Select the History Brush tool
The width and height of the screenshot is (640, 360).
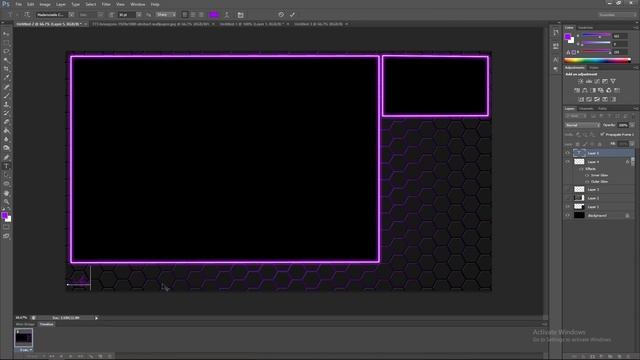[6, 113]
